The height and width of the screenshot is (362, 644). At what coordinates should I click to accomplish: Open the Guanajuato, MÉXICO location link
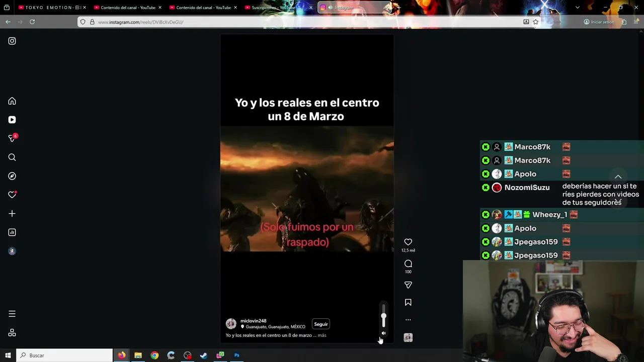coord(275,327)
